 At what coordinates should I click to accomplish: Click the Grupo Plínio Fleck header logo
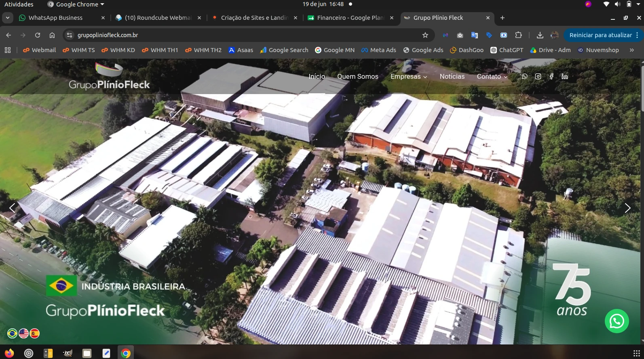[x=109, y=76]
